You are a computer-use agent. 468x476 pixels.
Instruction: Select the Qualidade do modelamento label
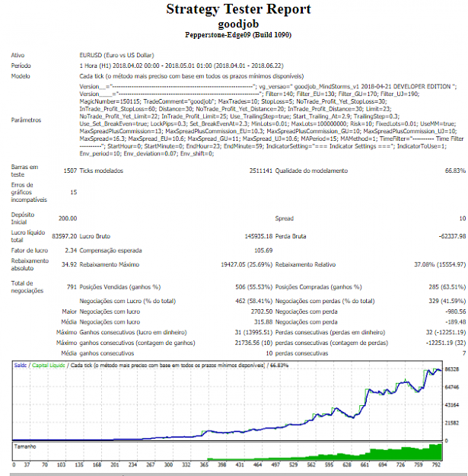(311, 171)
